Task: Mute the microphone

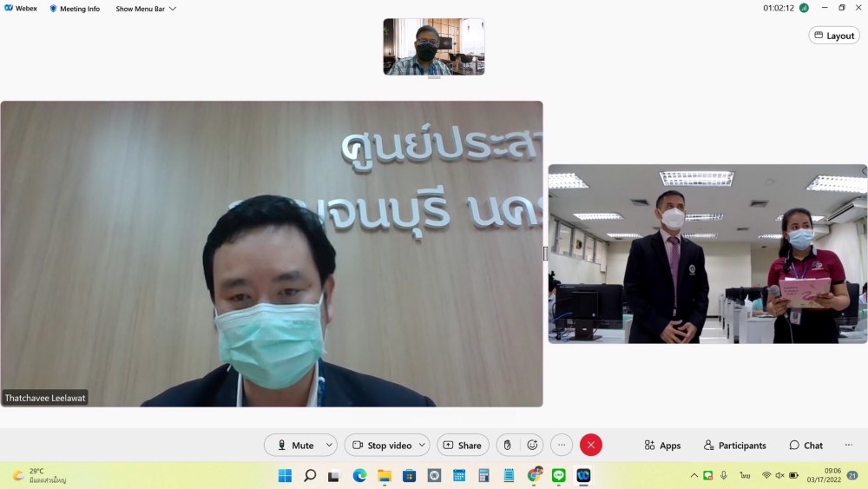Action: (294, 446)
